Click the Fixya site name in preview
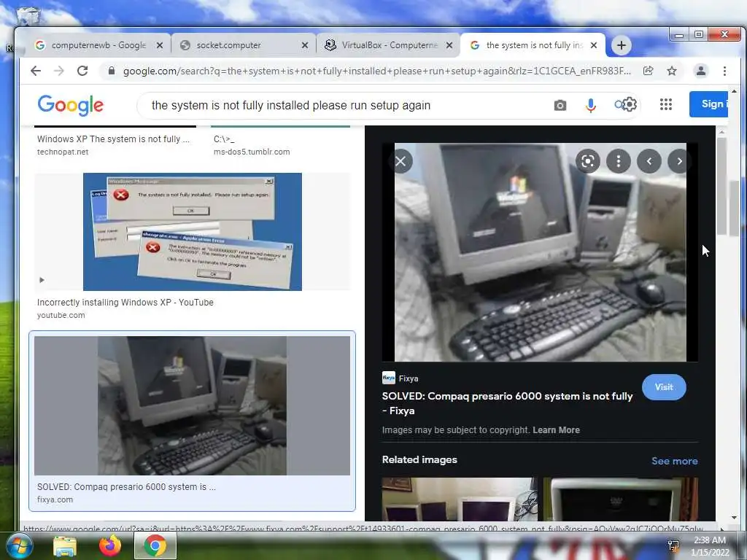 pos(409,378)
